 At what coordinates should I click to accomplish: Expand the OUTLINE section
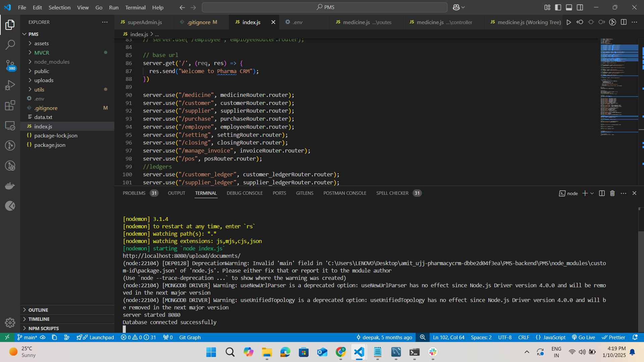pos(38,310)
